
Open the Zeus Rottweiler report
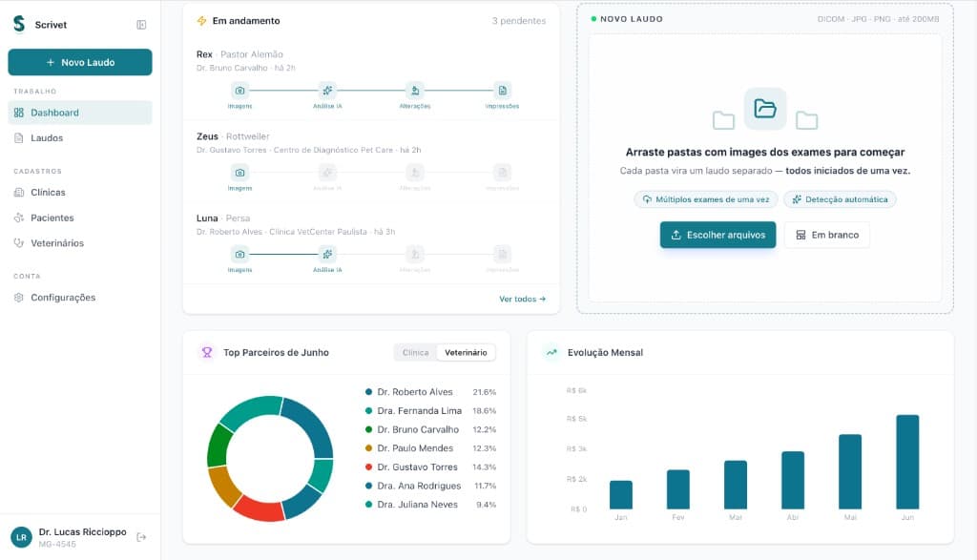[x=371, y=161]
